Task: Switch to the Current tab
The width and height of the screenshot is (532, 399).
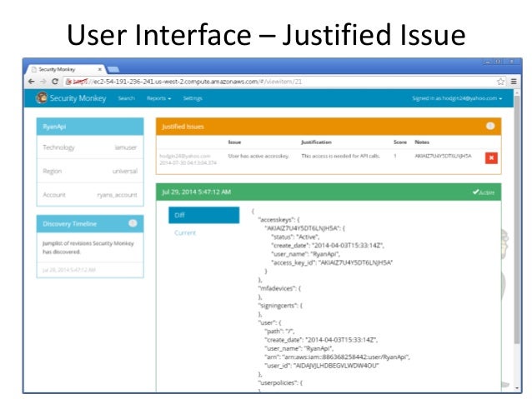Action: [x=185, y=233]
